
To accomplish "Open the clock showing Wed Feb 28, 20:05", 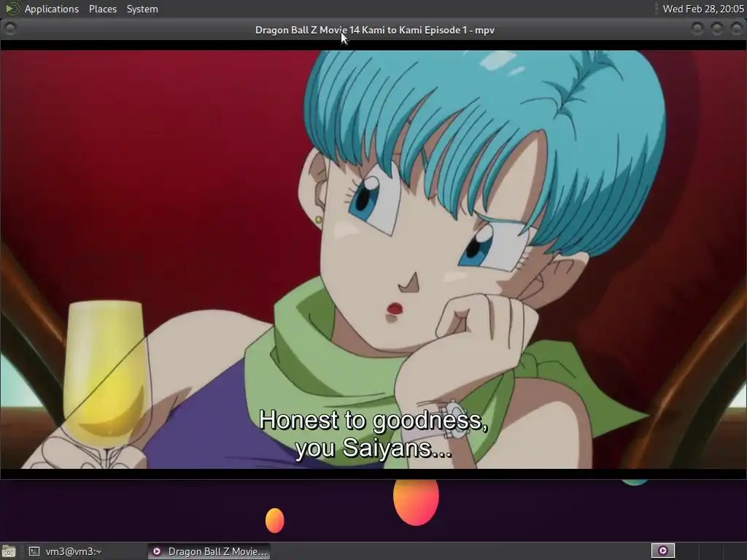I will point(703,9).
